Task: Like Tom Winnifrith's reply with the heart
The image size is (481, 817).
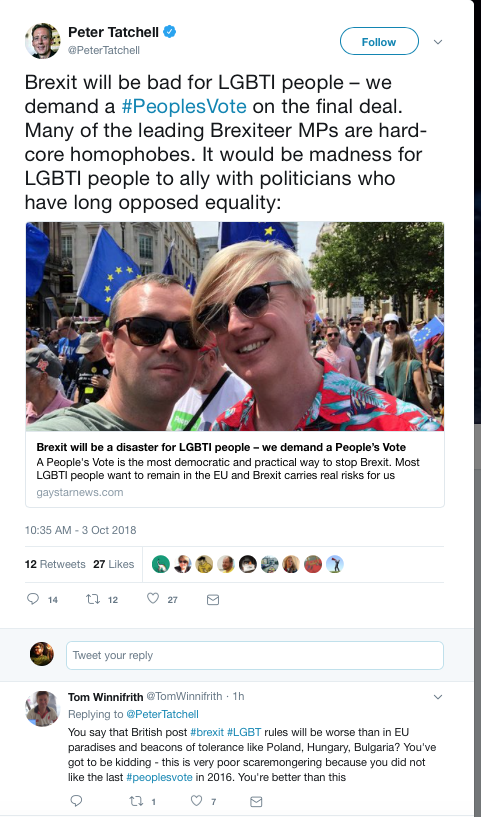Action: coord(196,801)
